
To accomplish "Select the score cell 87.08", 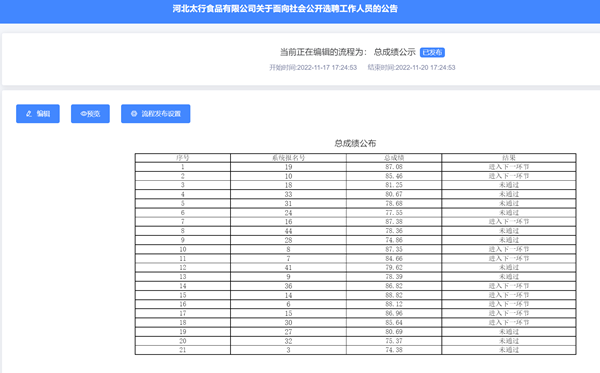I will click(x=394, y=167).
